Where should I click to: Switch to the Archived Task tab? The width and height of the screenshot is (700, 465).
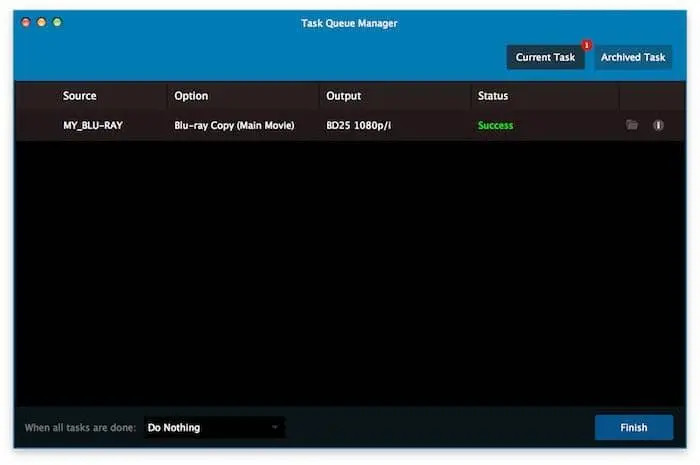coord(633,57)
